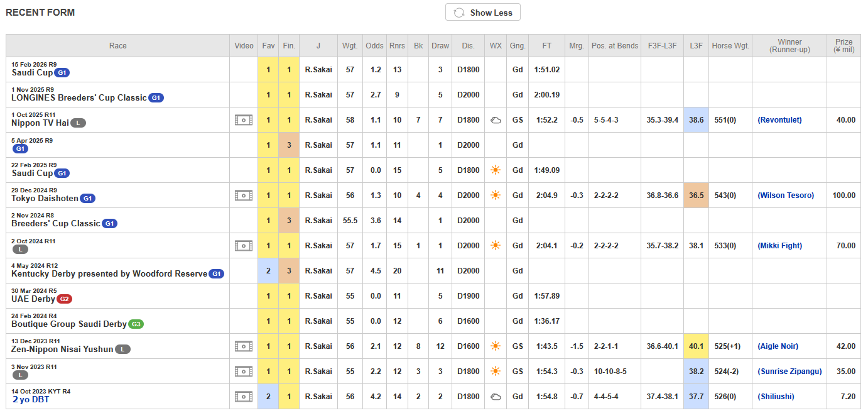The image size is (868, 413).
Task: Click the red G2 badge beside UAE Derby
Action: pyautogui.click(x=65, y=299)
